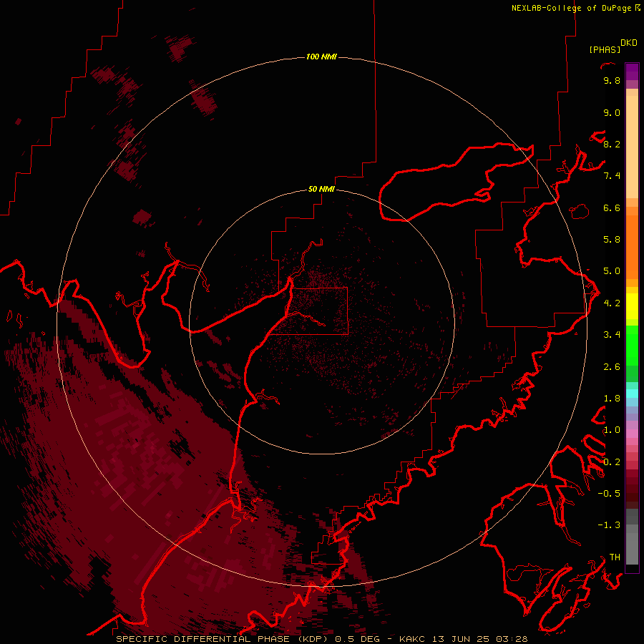Click the 50 NMI range ring label

321,189
